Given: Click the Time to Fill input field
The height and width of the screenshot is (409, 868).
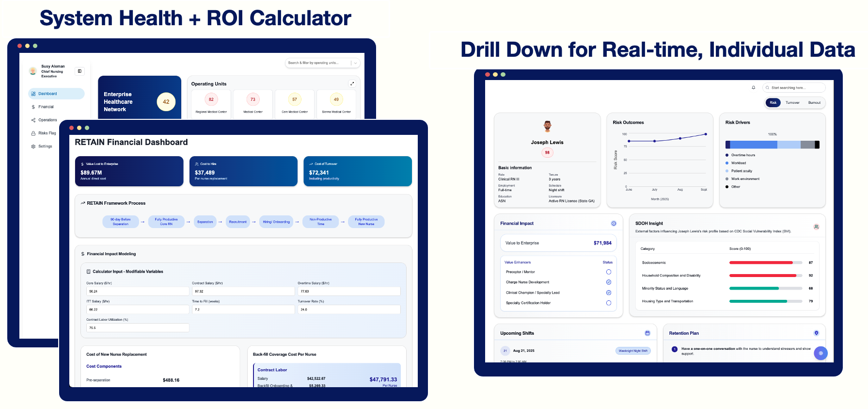Looking at the screenshot, I should point(243,310).
